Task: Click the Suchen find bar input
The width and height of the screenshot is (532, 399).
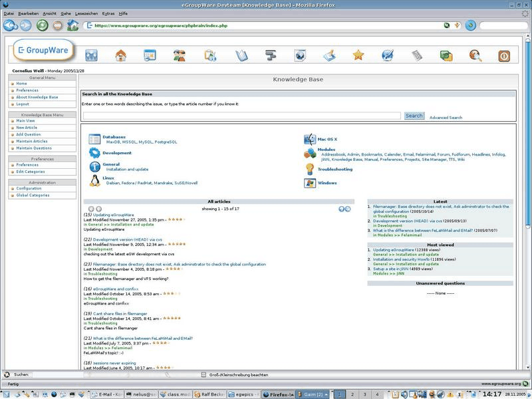Action: pos(58,374)
